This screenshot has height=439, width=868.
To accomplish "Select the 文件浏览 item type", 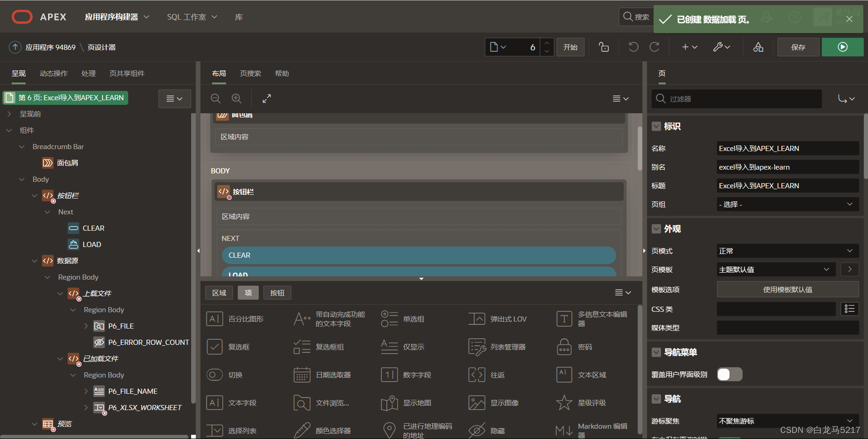I will coord(321,403).
